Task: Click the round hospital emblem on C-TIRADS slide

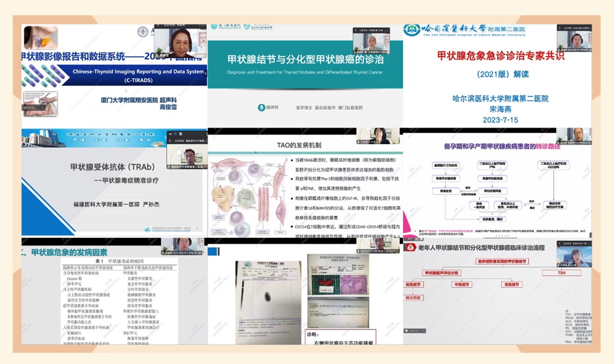Action: [x=142, y=32]
